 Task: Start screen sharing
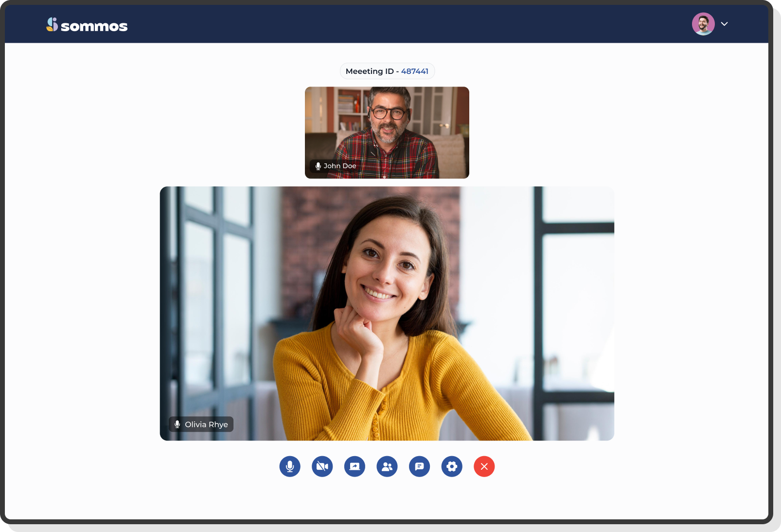[x=355, y=467]
